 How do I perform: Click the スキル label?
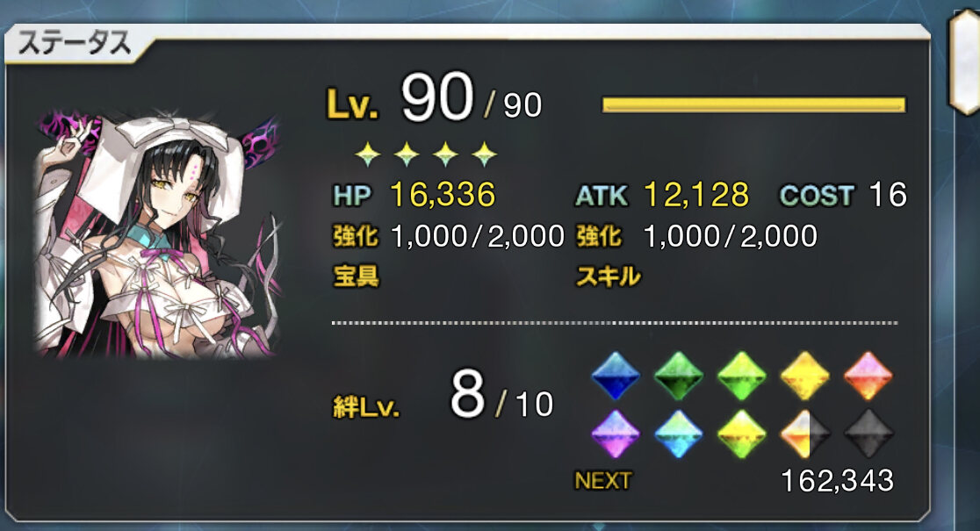click(608, 276)
